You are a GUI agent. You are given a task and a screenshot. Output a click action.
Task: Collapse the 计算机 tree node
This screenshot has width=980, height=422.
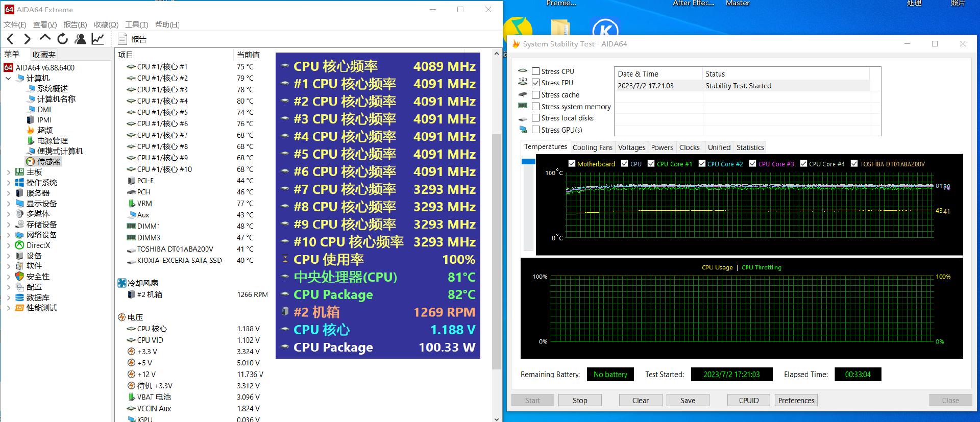coord(8,78)
